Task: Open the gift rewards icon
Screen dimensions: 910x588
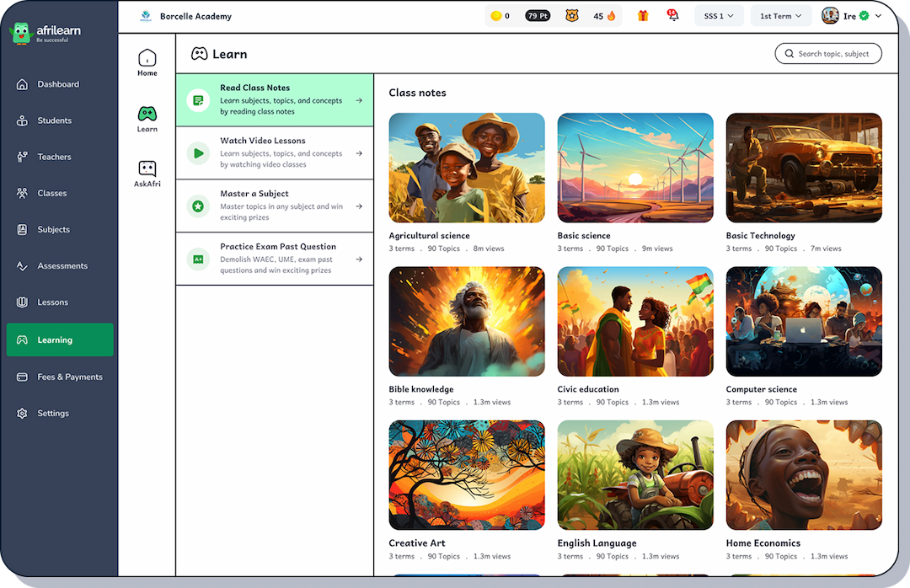Action: 642,16
